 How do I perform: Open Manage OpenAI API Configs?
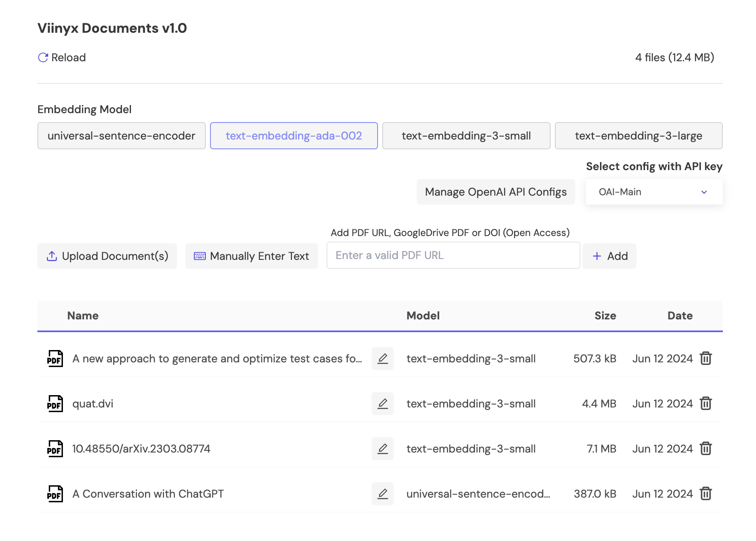pos(495,192)
